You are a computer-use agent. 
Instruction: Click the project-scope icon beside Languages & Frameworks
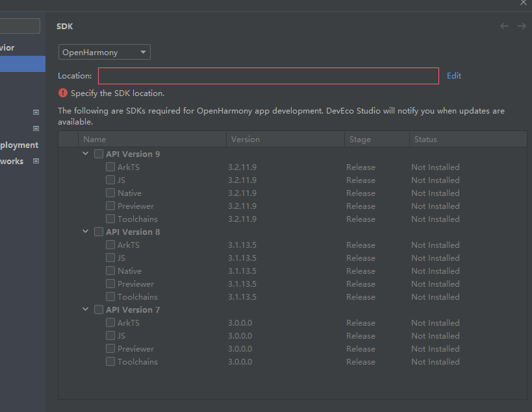pos(36,161)
